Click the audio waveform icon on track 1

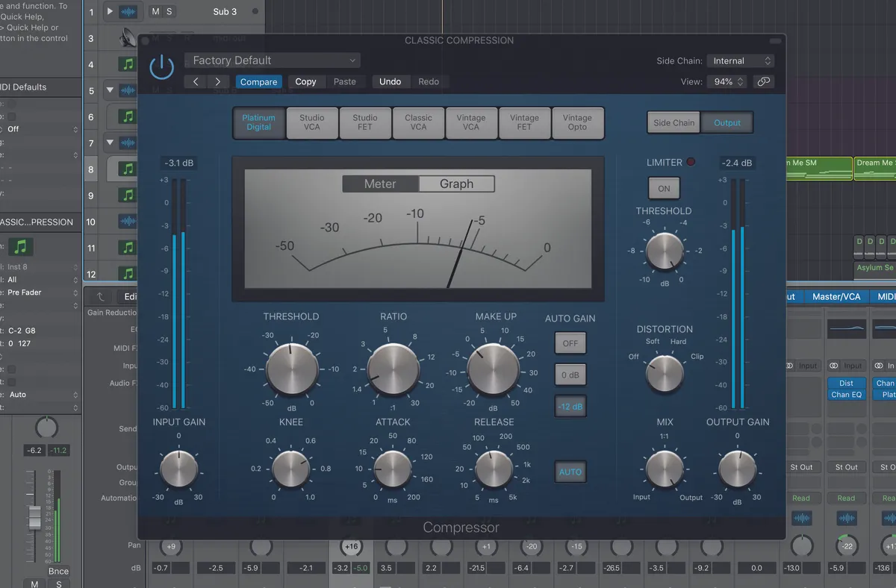pos(129,11)
